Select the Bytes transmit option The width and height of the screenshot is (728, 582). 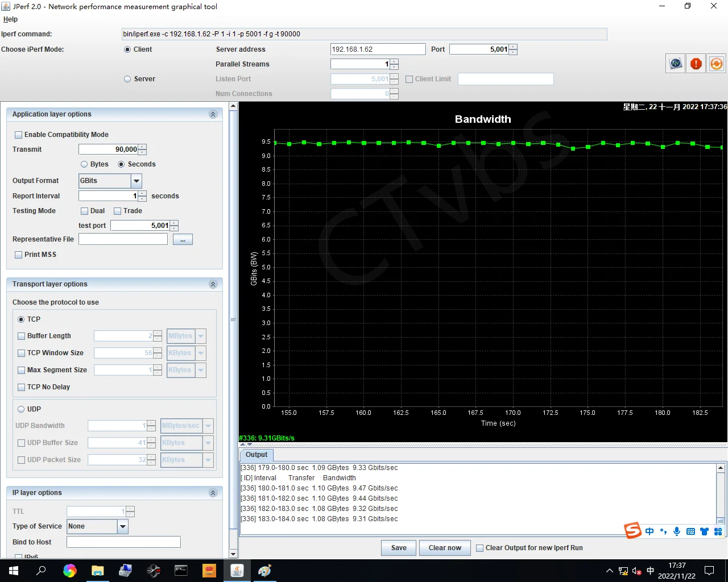click(x=84, y=164)
